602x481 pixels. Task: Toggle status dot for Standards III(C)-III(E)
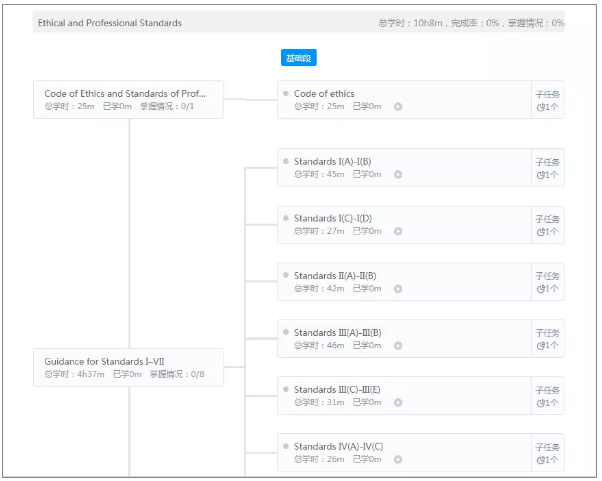pyautogui.click(x=286, y=389)
